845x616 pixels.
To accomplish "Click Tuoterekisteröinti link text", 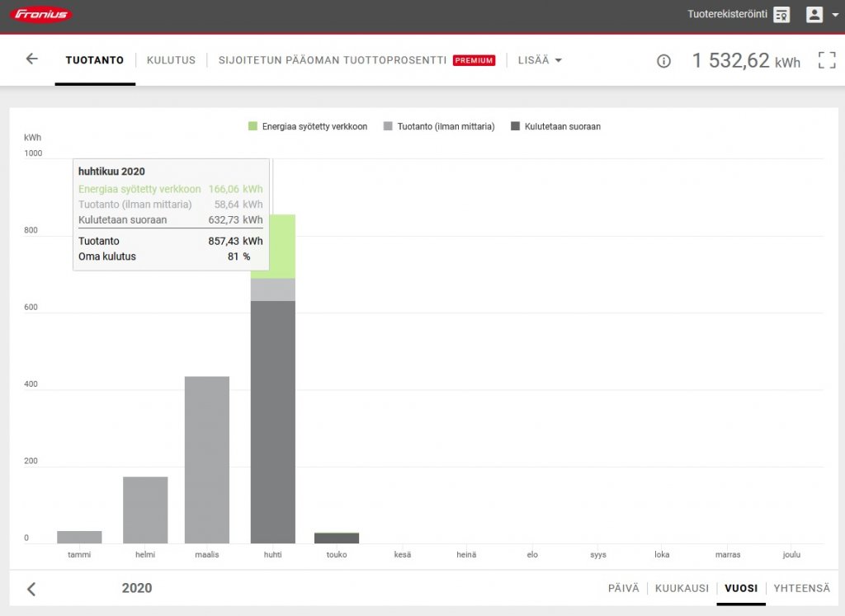I will coord(727,14).
